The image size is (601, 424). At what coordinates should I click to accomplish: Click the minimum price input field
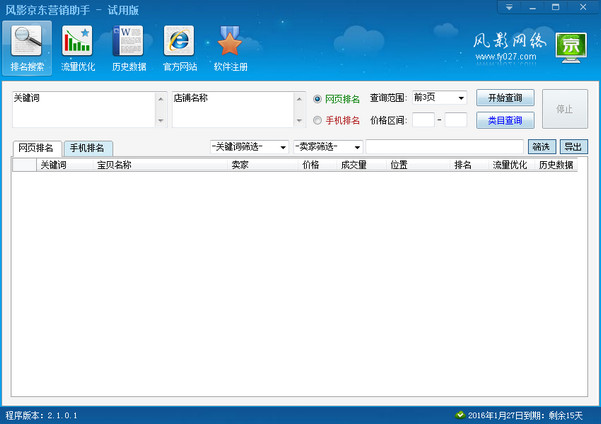tap(423, 120)
